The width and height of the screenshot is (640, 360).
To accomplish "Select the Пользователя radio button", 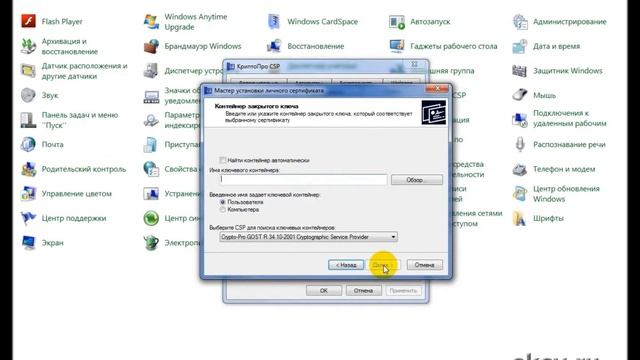I will pos(222,202).
